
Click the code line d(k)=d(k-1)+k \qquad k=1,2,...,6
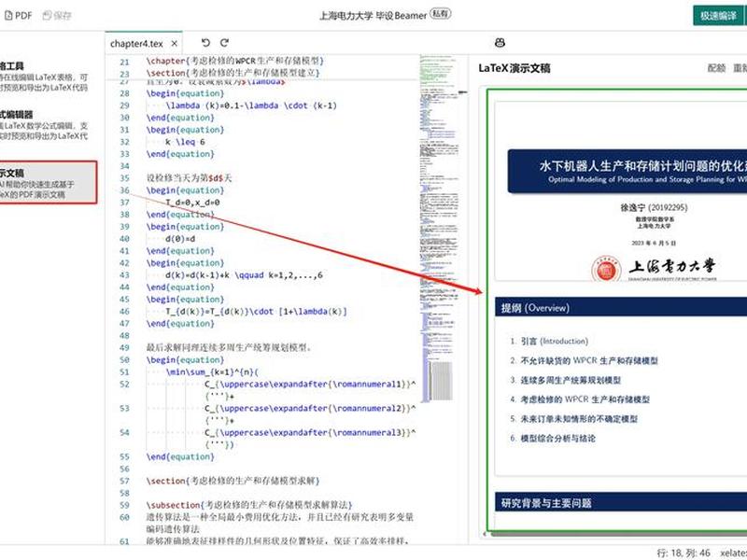click(244, 275)
